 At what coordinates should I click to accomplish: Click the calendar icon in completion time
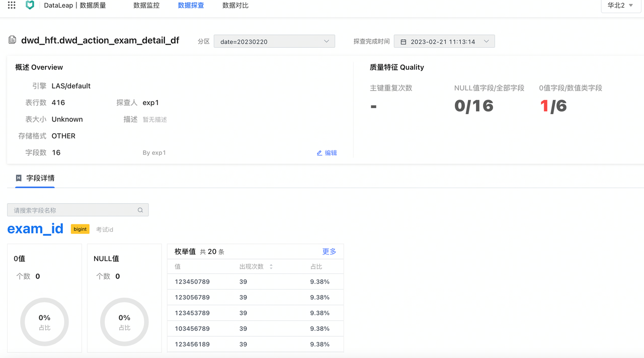[403, 42]
